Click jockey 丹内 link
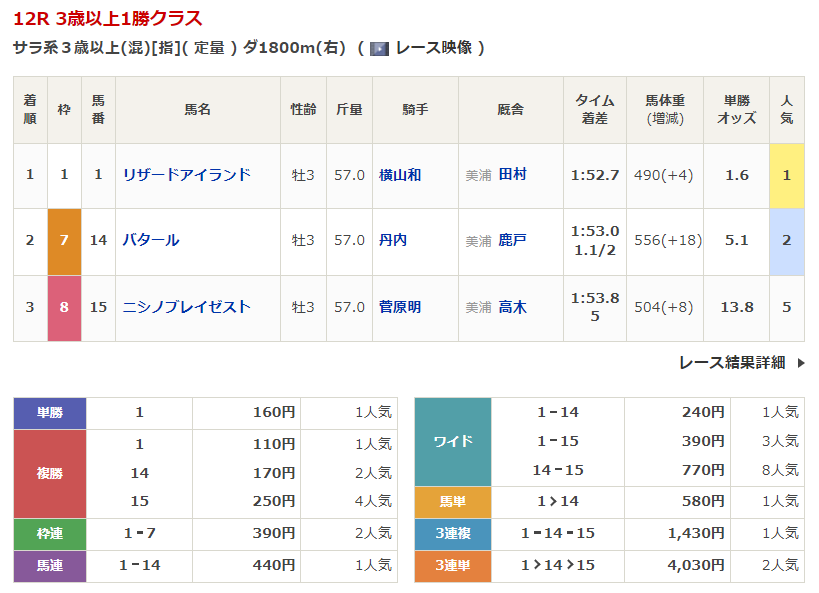This screenshot has height=593, width=819. pos(393,240)
